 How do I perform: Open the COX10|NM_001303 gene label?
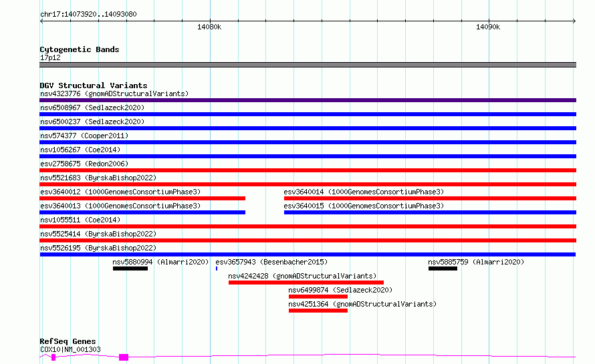click(x=70, y=349)
